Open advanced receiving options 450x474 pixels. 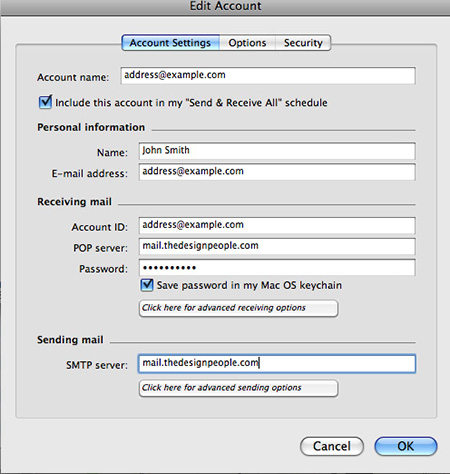(x=238, y=308)
